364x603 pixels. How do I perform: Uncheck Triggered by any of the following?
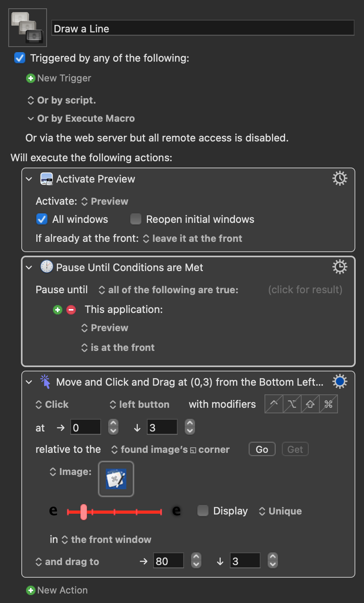point(20,58)
